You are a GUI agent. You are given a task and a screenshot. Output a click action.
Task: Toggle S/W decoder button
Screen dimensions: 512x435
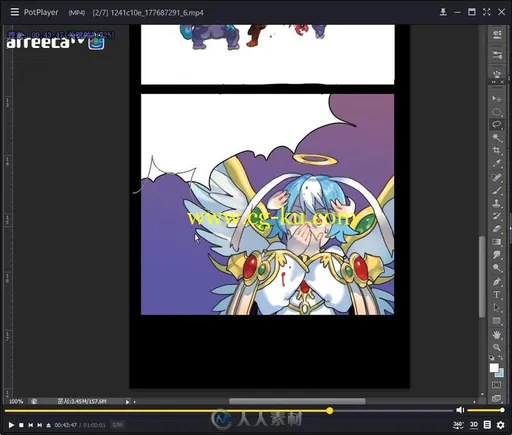click(x=118, y=425)
